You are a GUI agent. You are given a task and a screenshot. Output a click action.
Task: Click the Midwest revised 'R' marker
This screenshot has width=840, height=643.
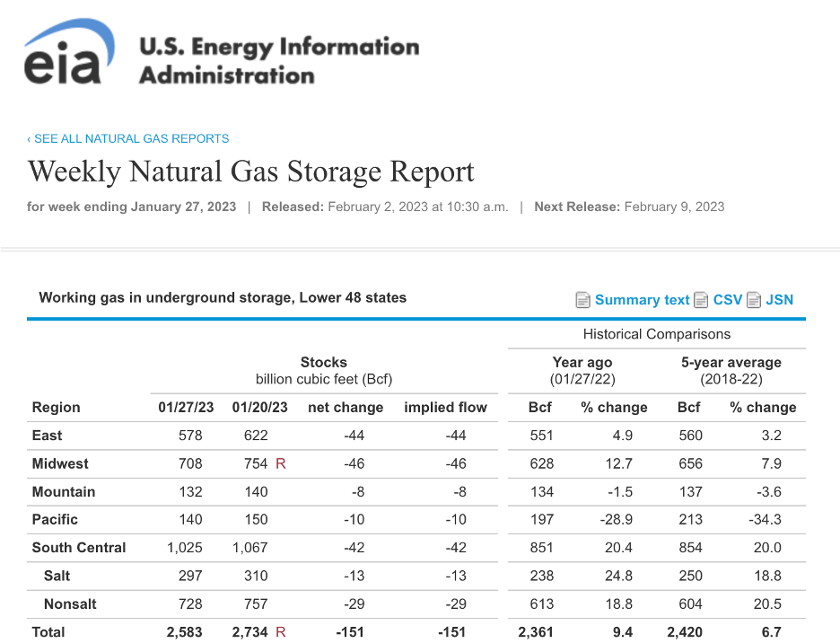click(281, 464)
